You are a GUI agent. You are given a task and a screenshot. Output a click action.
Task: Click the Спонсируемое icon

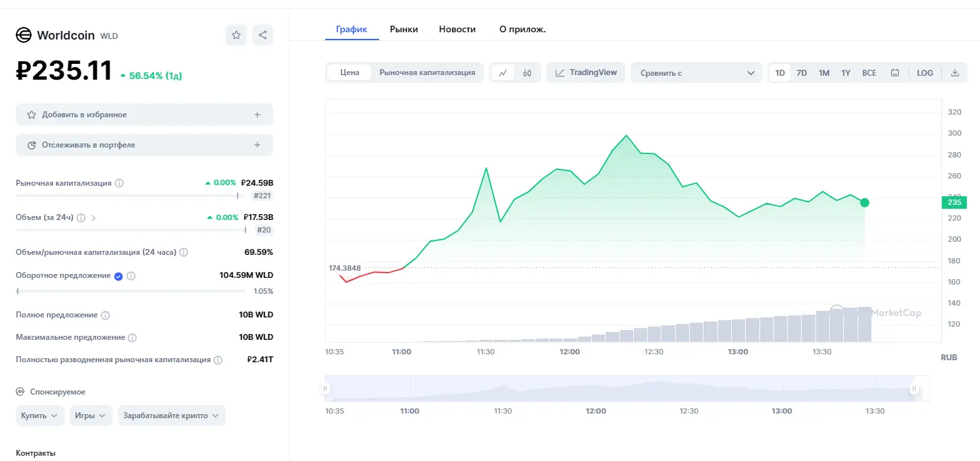pyautogui.click(x=20, y=392)
